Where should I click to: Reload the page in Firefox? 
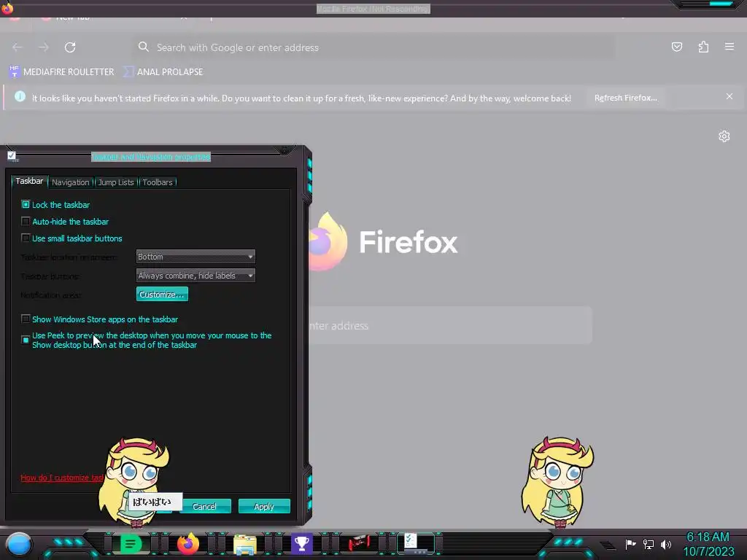tap(70, 47)
